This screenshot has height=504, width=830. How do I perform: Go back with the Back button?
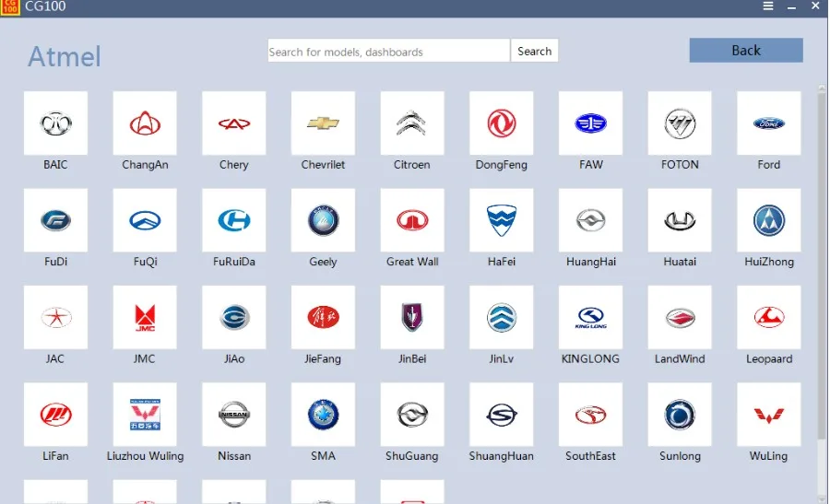[746, 51]
